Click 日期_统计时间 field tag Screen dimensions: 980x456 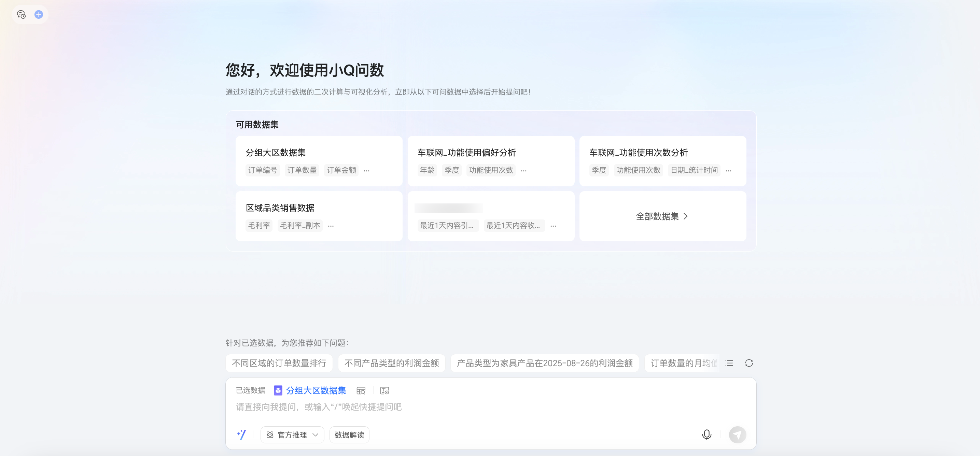tap(694, 170)
